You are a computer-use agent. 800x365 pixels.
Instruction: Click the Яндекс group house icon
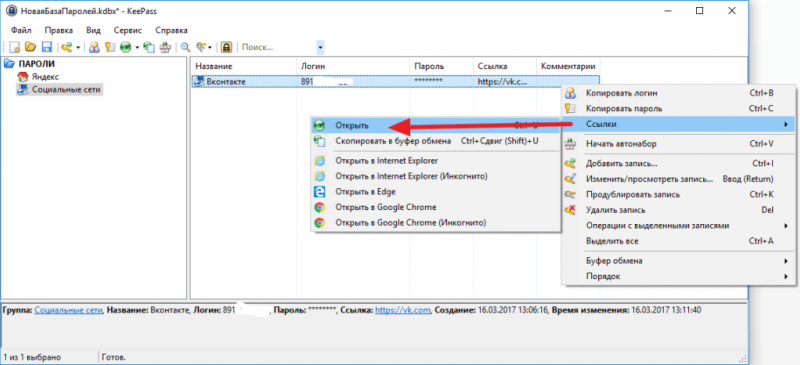click(23, 77)
